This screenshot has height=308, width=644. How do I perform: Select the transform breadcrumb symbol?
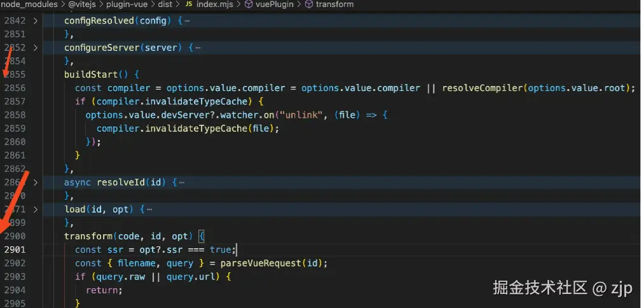(334, 4)
